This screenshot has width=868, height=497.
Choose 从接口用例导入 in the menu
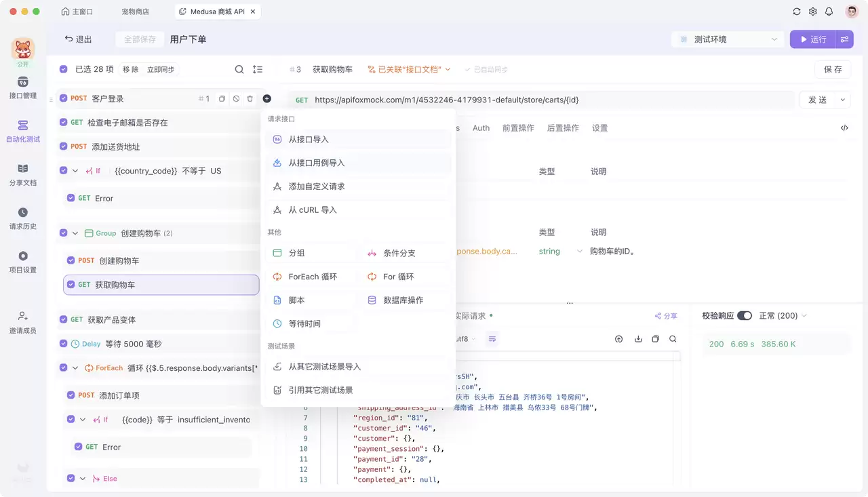coord(358,163)
